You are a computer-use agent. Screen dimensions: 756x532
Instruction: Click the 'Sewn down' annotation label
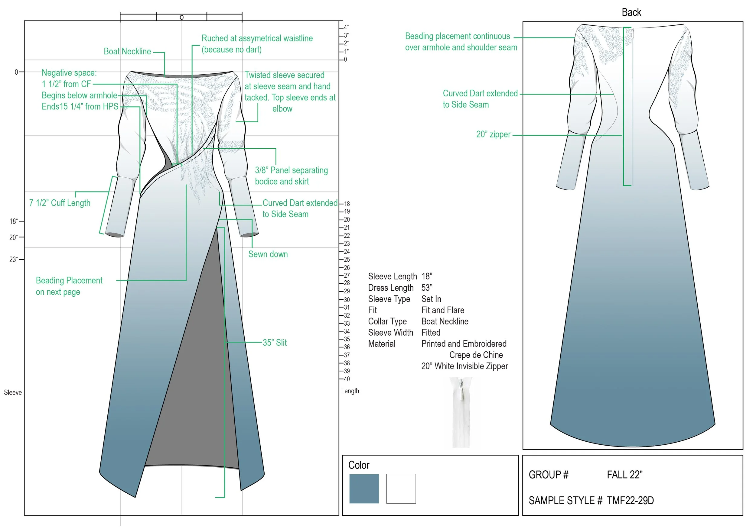[268, 254]
